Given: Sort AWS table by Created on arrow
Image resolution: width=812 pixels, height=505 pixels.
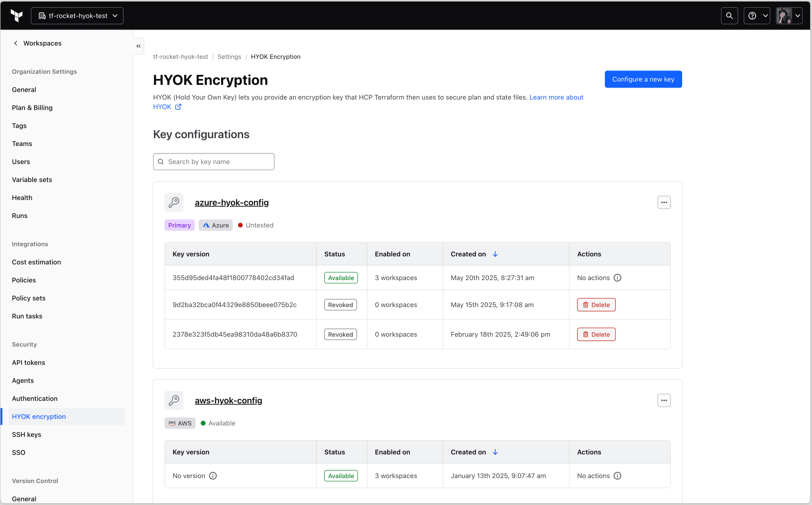Looking at the screenshot, I should pyautogui.click(x=495, y=452).
